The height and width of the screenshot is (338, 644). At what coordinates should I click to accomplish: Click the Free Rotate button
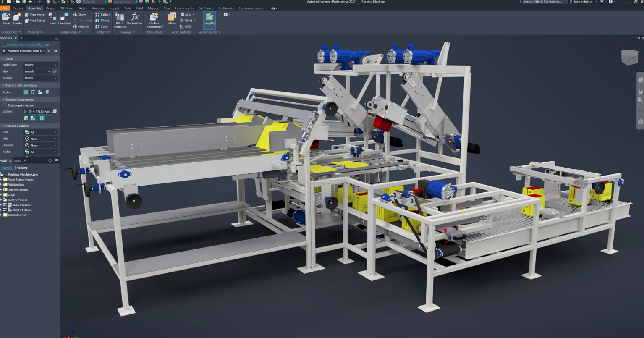coord(35,21)
